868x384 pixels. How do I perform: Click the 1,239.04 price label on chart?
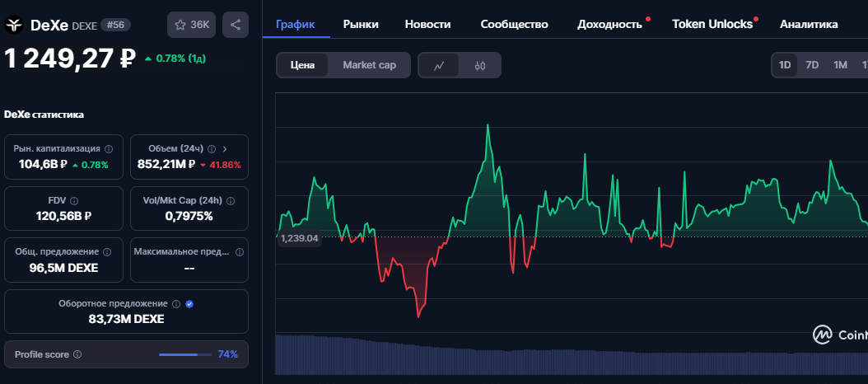click(x=299, y=238)
